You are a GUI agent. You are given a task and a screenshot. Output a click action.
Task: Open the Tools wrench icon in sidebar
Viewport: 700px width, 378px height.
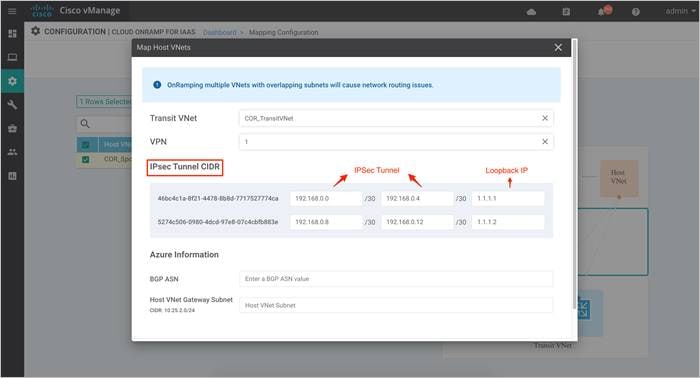point(12,105)
